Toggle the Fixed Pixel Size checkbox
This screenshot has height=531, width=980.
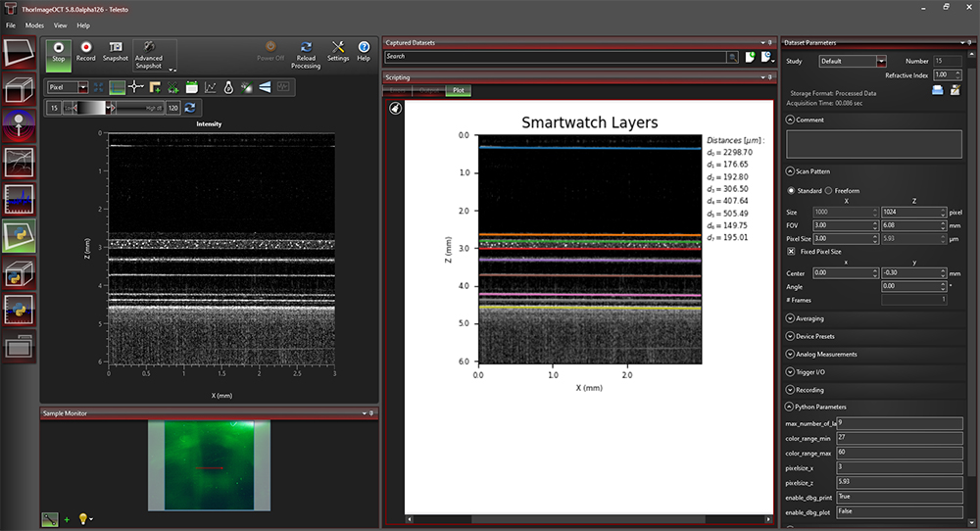coord(792,252)
